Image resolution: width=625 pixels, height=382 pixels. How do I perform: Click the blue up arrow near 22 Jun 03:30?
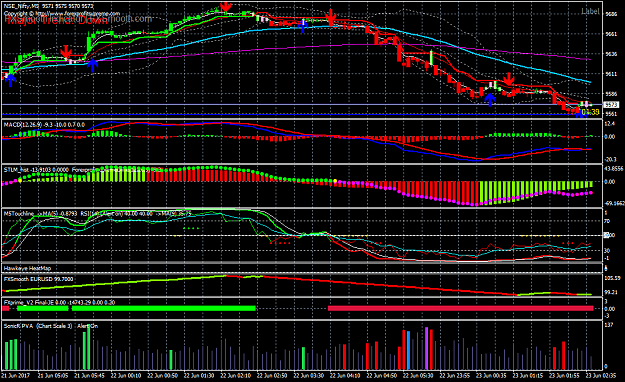point(303,26)
